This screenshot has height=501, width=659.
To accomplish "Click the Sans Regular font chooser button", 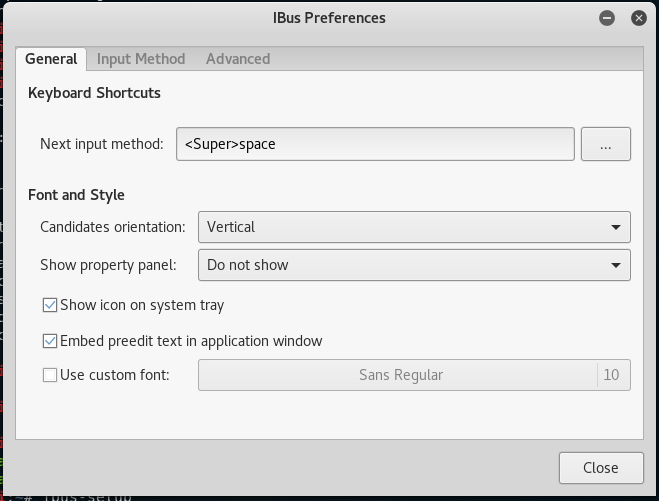I will 398,375.
